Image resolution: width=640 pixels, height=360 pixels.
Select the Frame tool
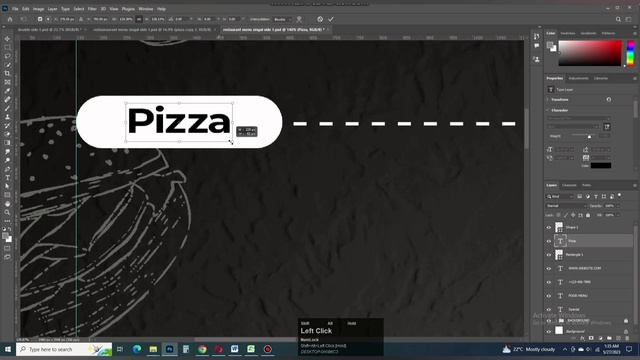[7, 82]
